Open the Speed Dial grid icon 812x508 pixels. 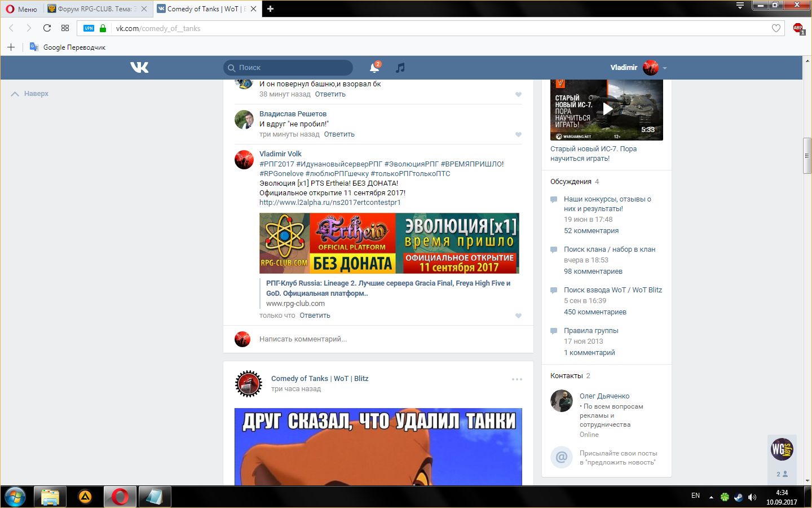pos(65,28)
